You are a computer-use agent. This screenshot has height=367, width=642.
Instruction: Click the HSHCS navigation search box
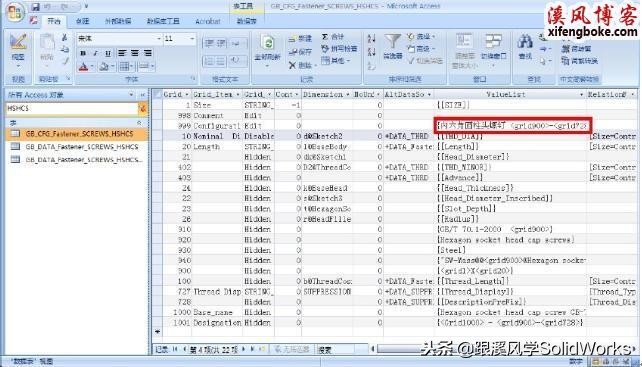click(x=72, y=109)
